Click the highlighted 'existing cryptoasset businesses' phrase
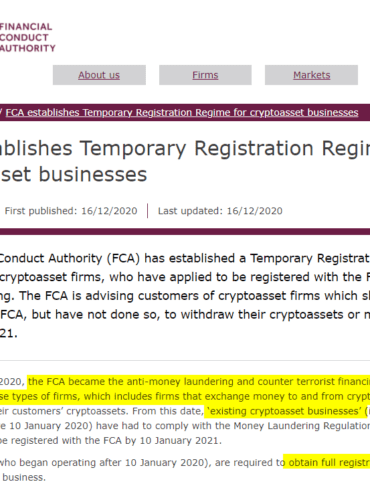 pyautogui.click(x=285, y=411)
